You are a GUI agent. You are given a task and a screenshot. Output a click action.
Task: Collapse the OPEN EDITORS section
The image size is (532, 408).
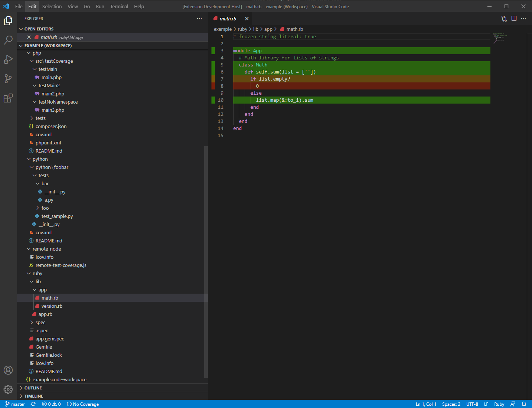pyautogui.click(x=38, y=29)
